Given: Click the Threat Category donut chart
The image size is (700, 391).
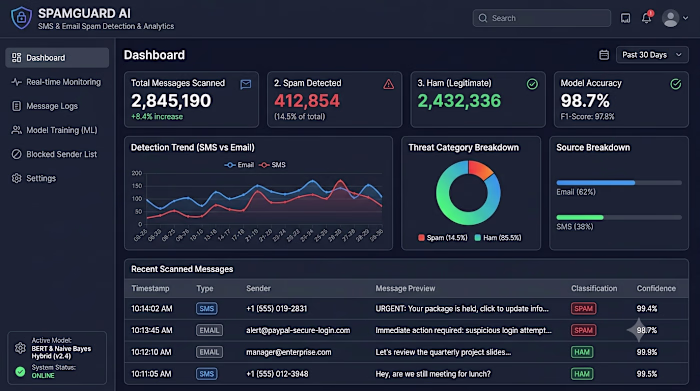Looking at the screenshot, I should (x=468, y=193).
